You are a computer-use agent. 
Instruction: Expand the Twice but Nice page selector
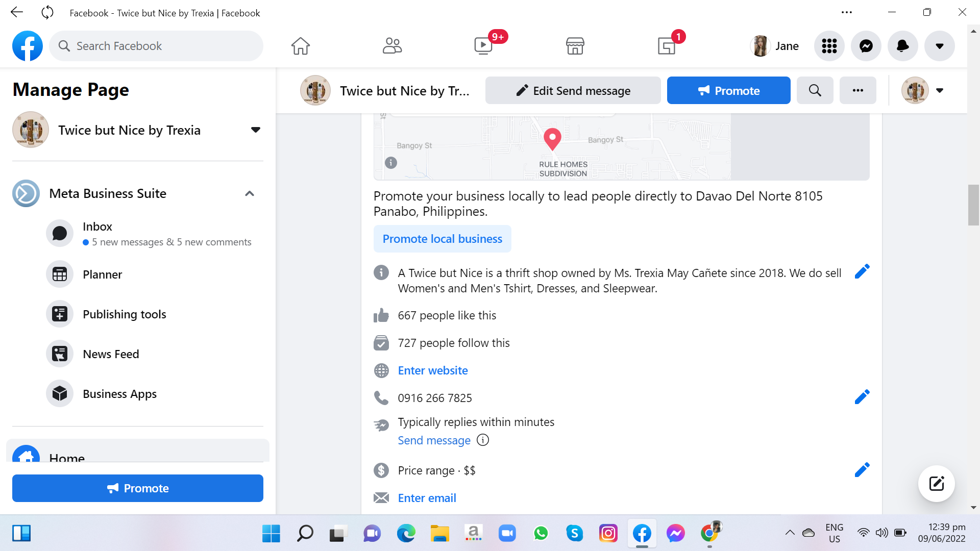point(256,130)
